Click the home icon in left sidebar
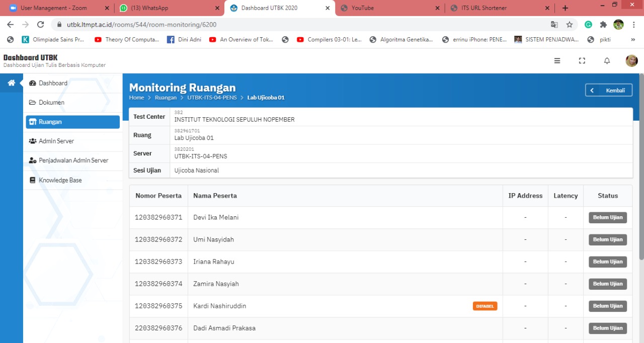Screen dimensions: 644x343 [11, 83]
